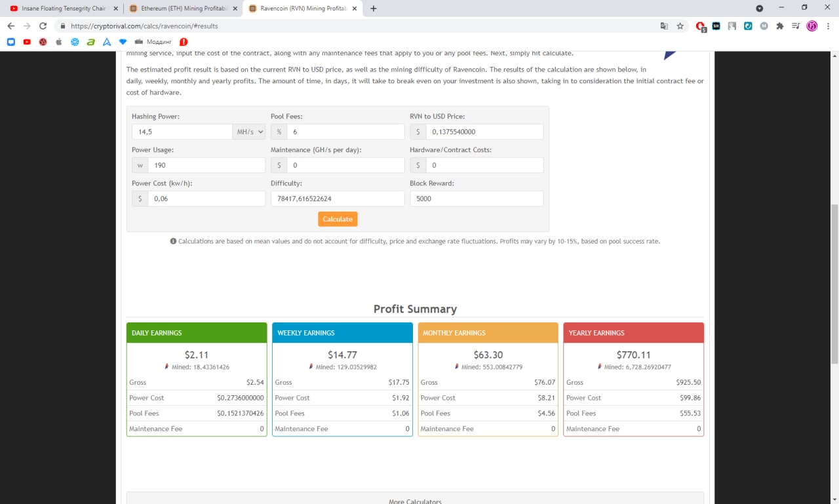Image resolution: width=839 pixels, height=504 pixels.
Task: Open a new browser tab
Action: coord(374,9)
